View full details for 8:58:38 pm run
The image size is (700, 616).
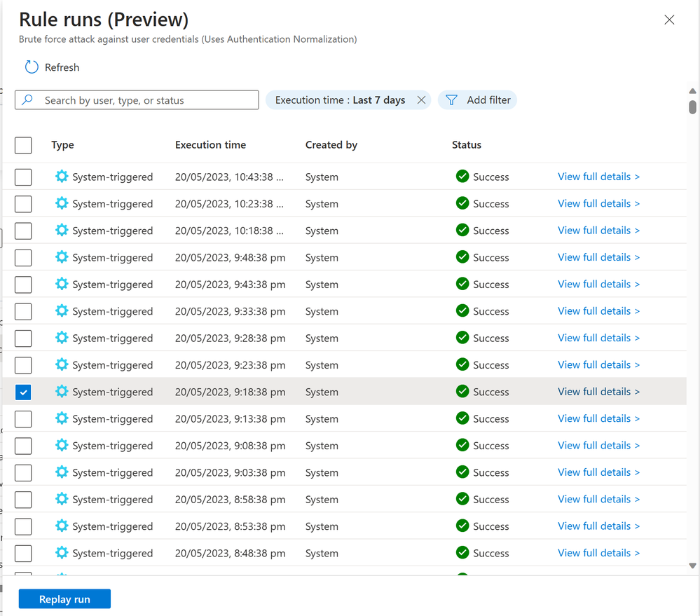598,499
